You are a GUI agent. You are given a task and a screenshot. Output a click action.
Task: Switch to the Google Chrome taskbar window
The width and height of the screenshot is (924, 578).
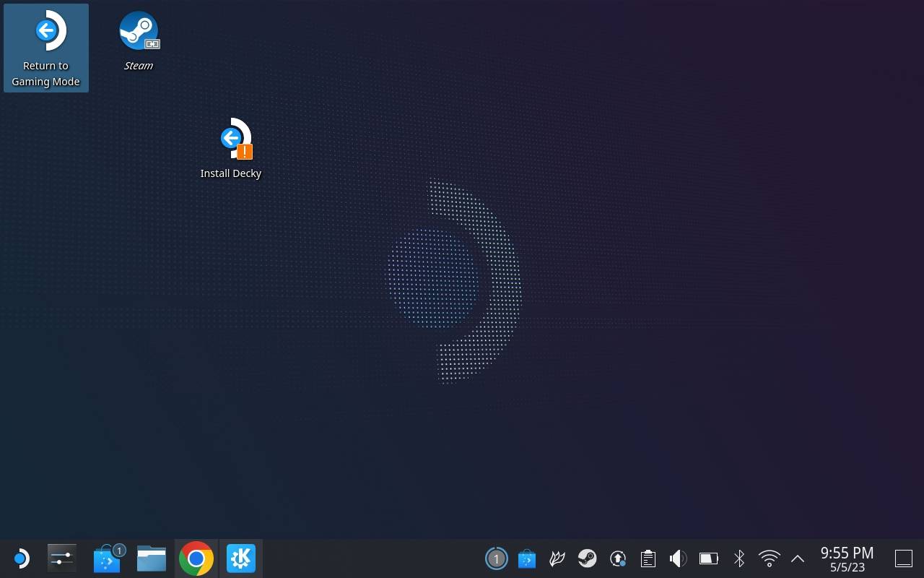point(196,558)
